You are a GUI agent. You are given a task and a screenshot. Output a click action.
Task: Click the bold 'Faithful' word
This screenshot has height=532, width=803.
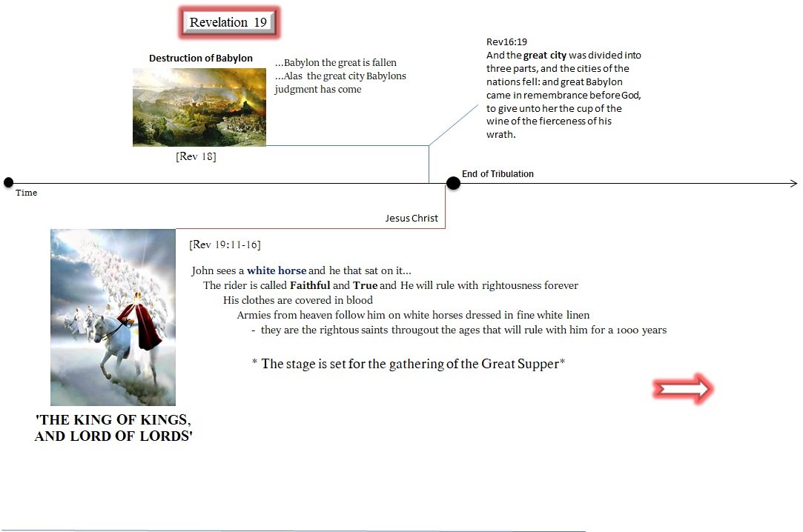[x=310, y=285]
